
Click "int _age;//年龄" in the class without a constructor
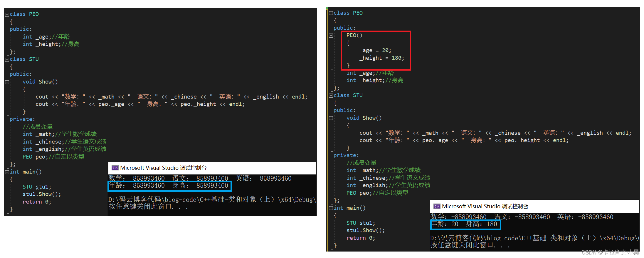[46, 37]
